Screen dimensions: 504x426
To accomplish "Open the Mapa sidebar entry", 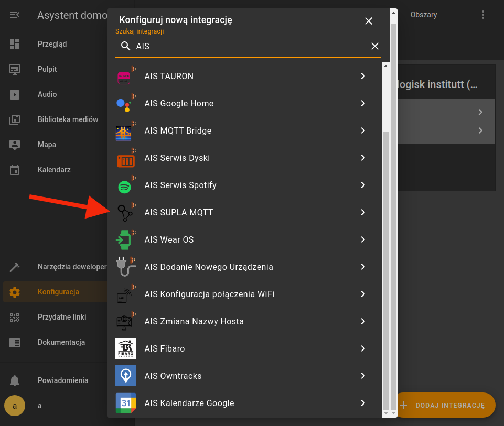I will [x=55, y=145].
